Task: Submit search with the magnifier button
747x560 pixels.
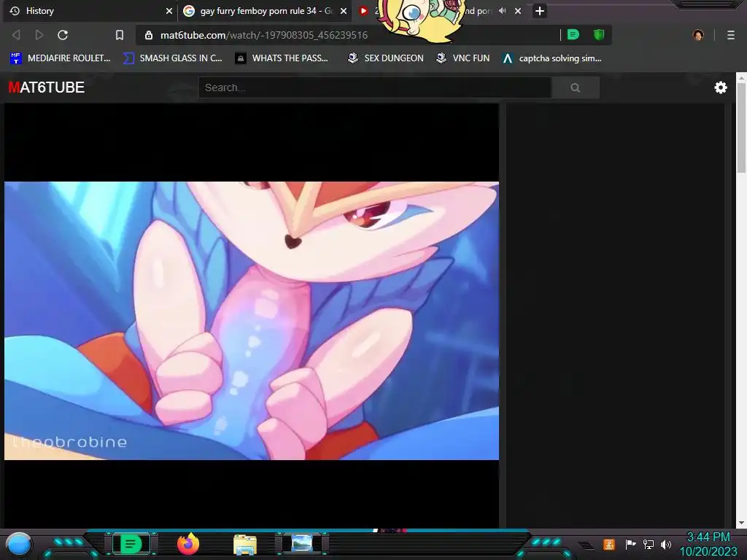Action: pos(576,87)
